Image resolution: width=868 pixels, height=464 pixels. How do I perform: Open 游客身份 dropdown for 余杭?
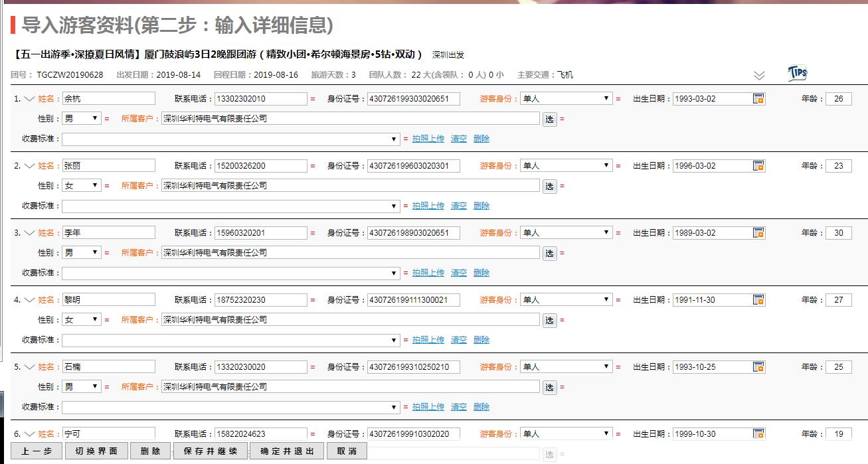(x=566, y=99)
